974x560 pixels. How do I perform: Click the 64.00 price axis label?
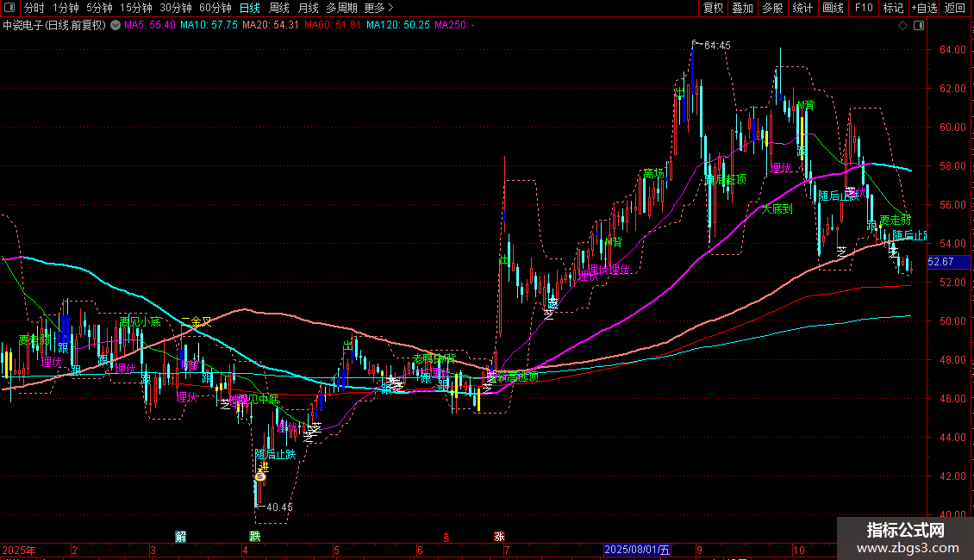(x=952, y=50)
